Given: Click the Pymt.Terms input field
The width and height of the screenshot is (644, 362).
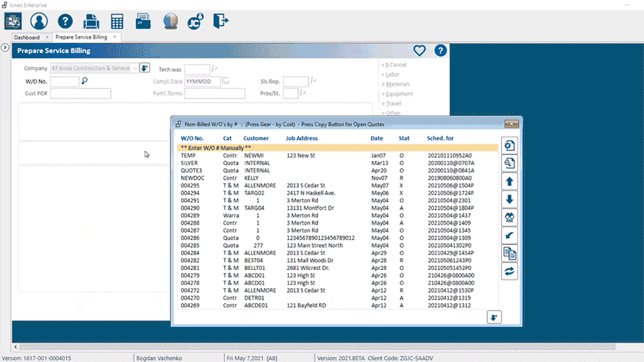Looking at the screenshot, I should 215,93.
